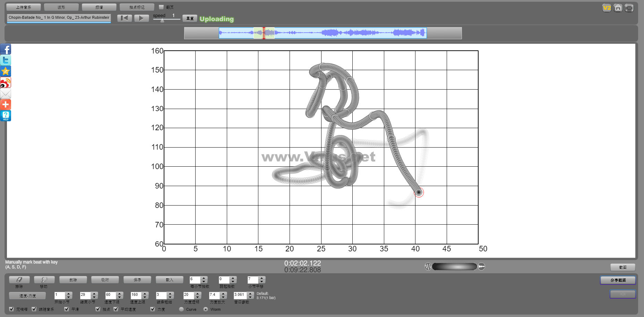Switch to the 频谱 view
Image resolution: width=644 pixels, height=317 pixels.
(99, 7)
